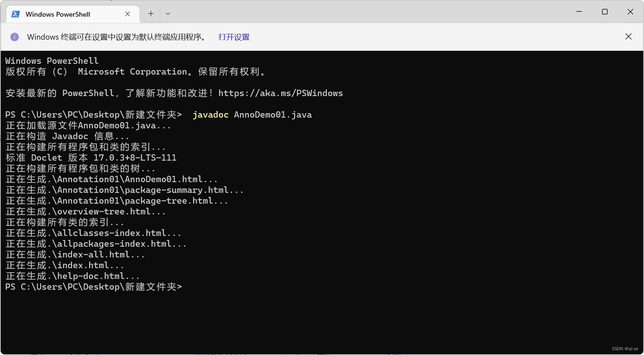Click the overview-tree.html output line
The image size is (644, 355).
(85, 211)
